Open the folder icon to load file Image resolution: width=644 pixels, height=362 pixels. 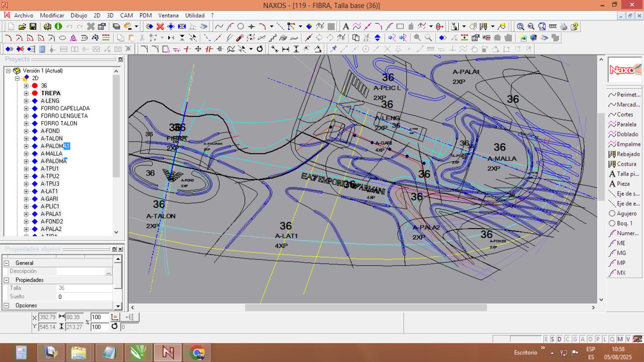[x=22, y=27]
